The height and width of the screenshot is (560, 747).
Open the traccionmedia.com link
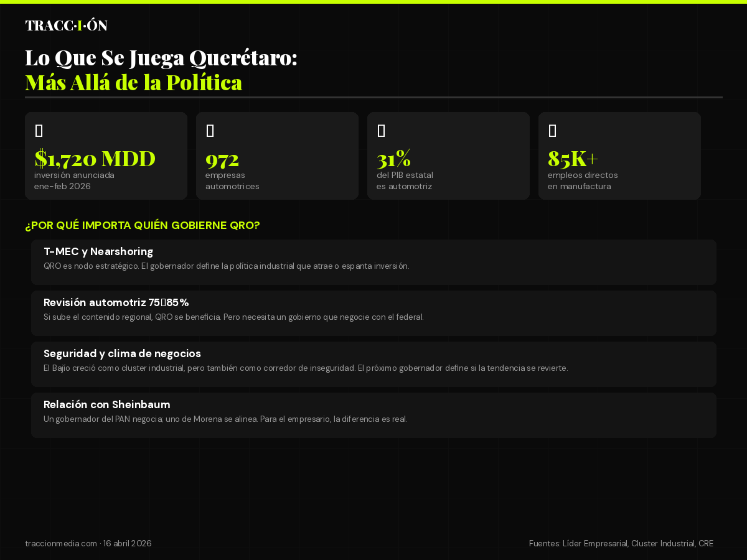(60, 543)
